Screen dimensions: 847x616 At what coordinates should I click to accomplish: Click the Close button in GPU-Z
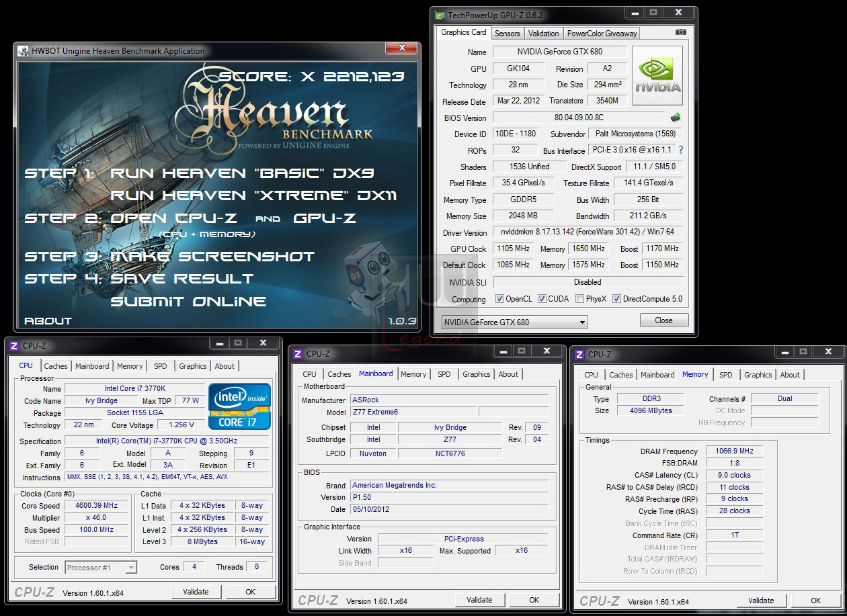coord(663,320)
